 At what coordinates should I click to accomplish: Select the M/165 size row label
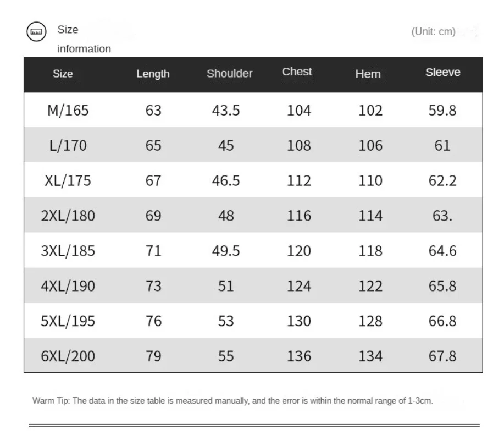68,111
